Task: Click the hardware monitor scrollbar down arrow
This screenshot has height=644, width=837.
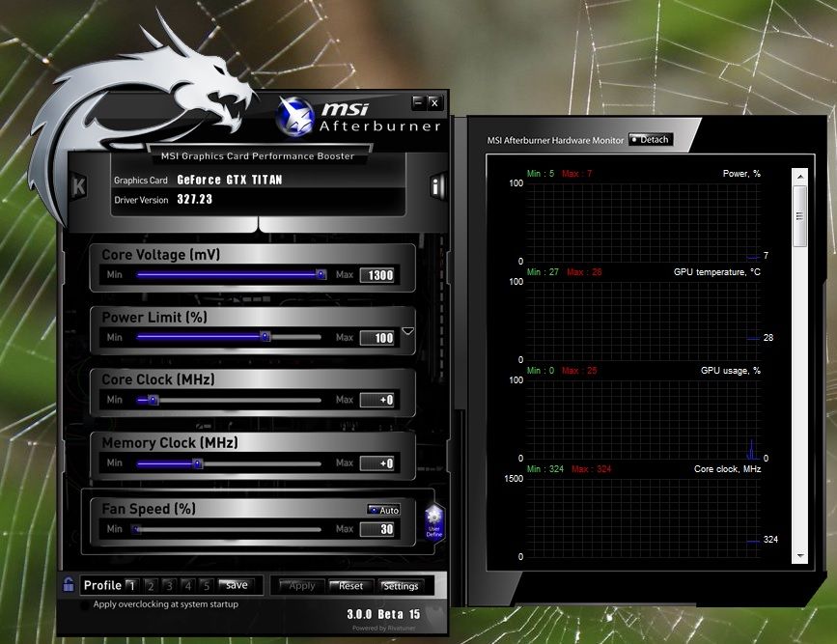Action: tap(798, 556)
